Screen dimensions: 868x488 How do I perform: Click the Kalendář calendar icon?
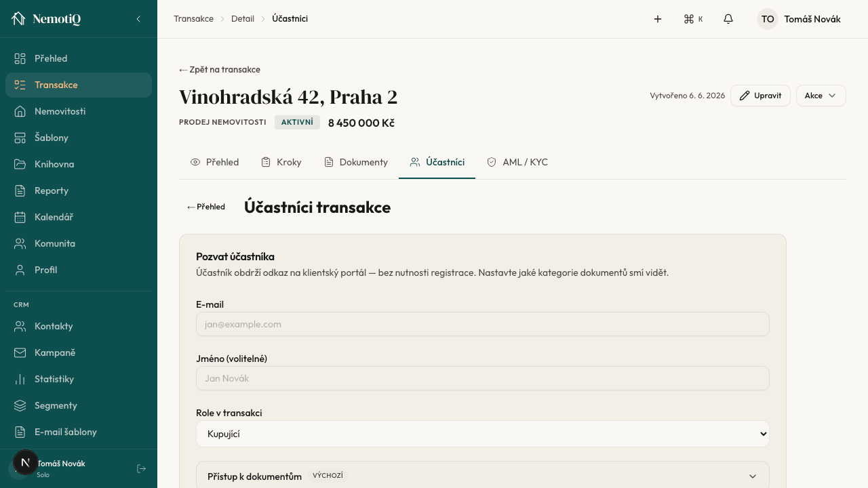(20, 217)
